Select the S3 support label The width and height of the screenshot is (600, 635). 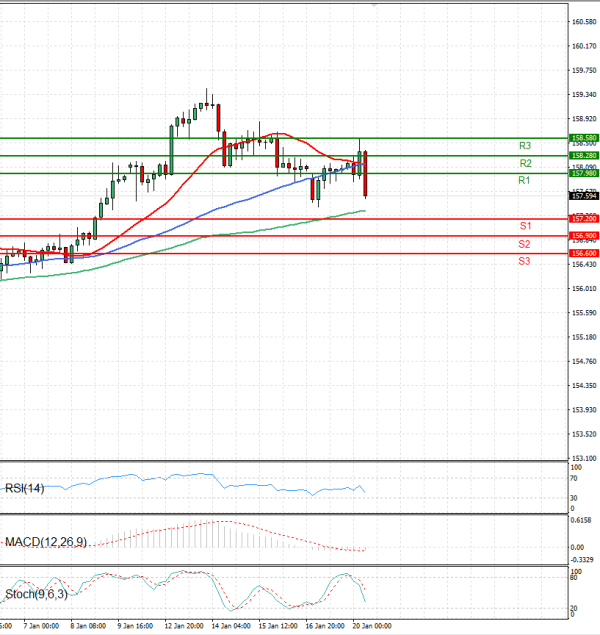[524, 261]
